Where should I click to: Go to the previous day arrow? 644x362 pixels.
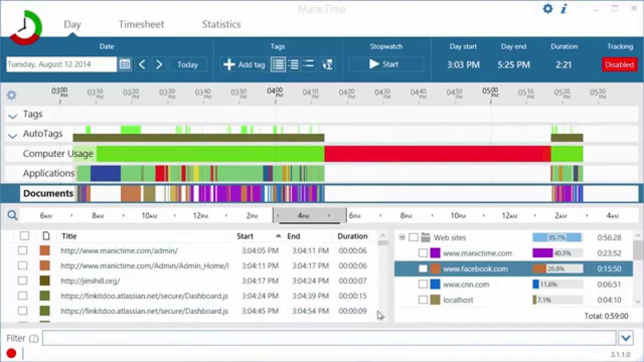[x=142, y=64]
